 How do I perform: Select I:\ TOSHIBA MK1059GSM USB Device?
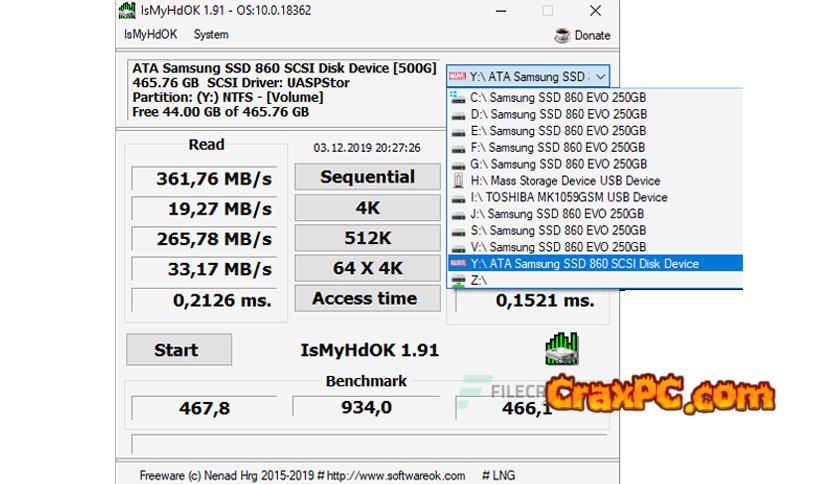[x=595, y=197]
